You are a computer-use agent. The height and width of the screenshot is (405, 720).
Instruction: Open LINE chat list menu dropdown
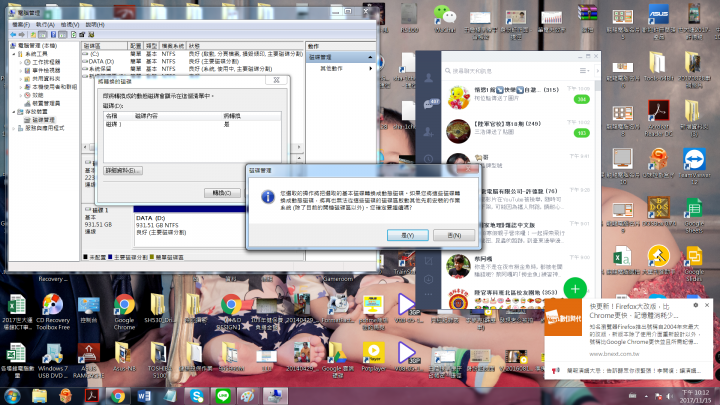(584, 71)
